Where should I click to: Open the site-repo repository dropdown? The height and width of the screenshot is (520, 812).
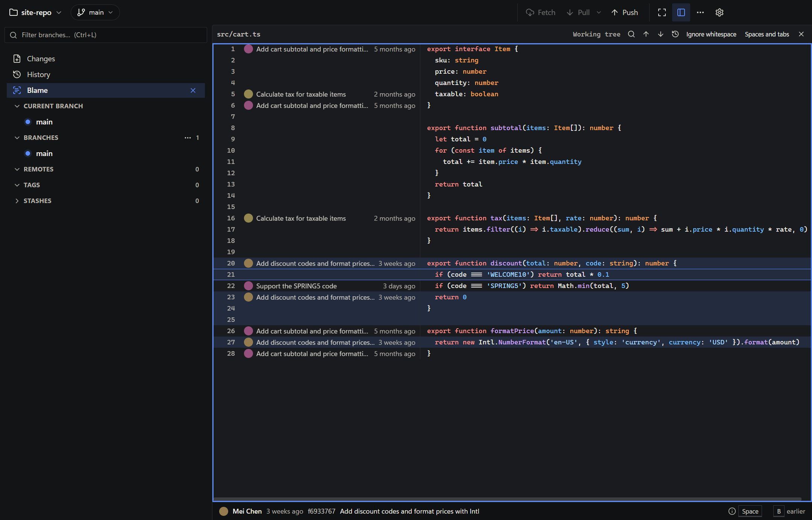tap(35, 12)
